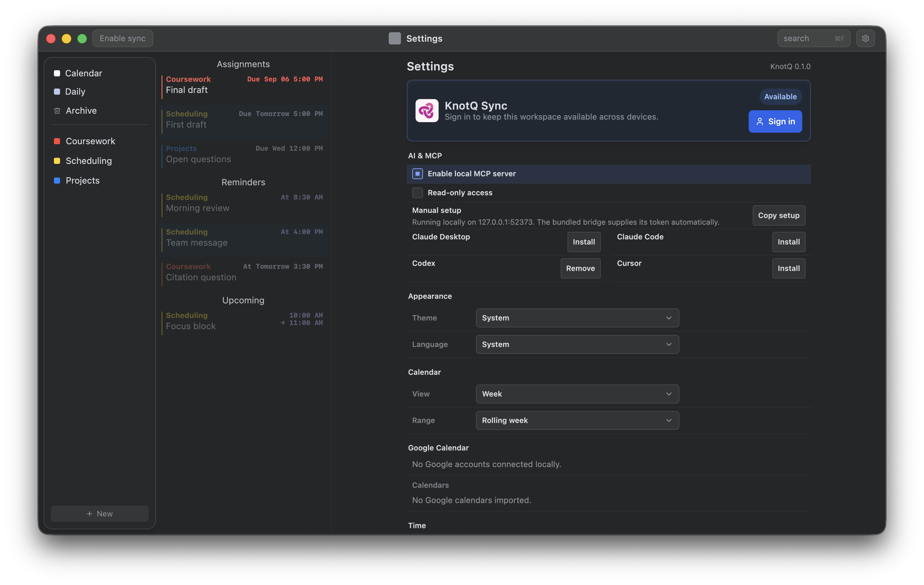The image size is (924, 585).
Task: Go to the Daily view
Action: tap(99, 92)
